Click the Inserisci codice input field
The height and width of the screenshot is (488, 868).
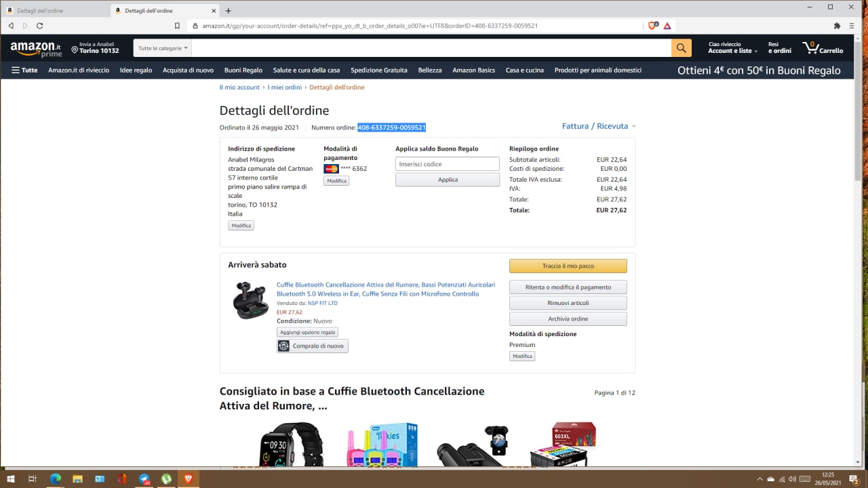click(x=448, y=164)
